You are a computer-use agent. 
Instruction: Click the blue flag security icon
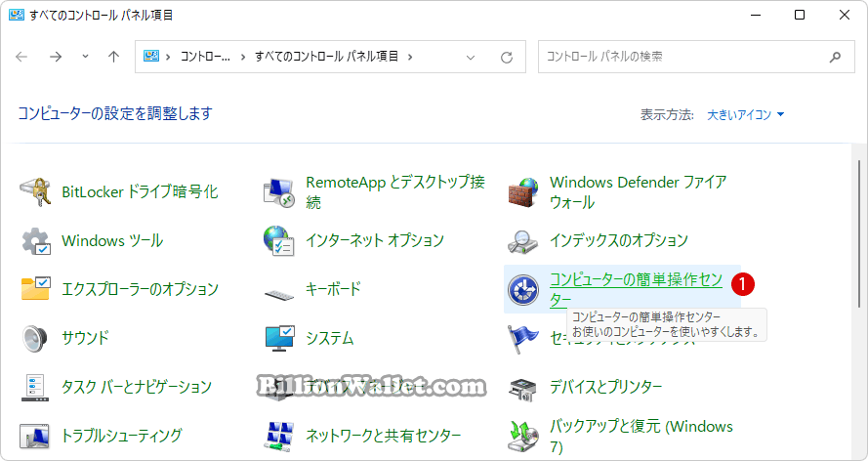click(x=523, y=338)
